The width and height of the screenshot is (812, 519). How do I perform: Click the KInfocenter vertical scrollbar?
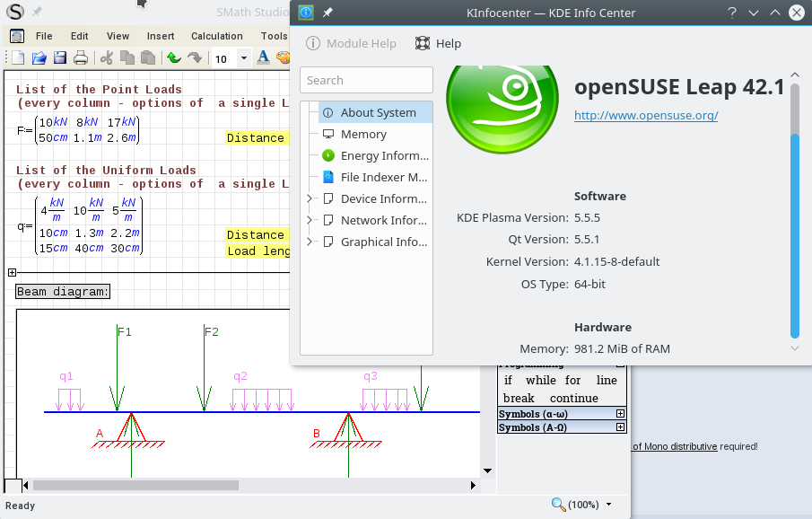[x=794, y=224]
